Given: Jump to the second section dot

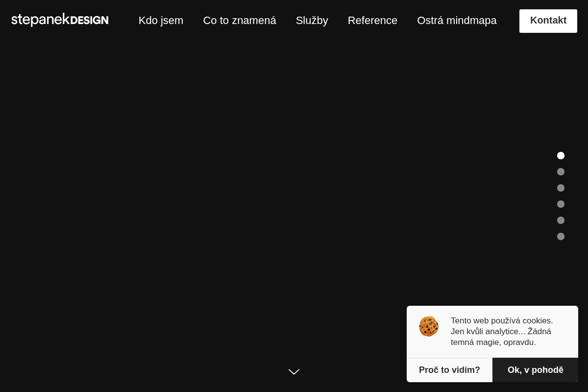Looking at the screenshot, I should (561, 172).
